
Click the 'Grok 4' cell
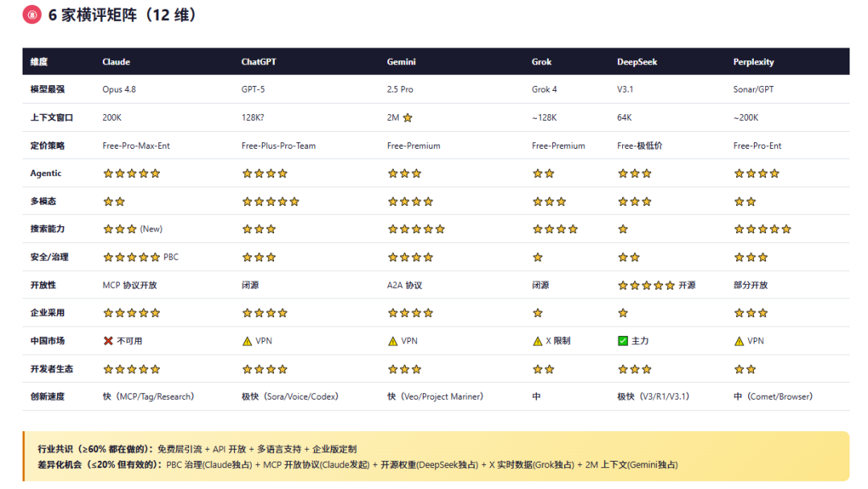pos(544,89)
